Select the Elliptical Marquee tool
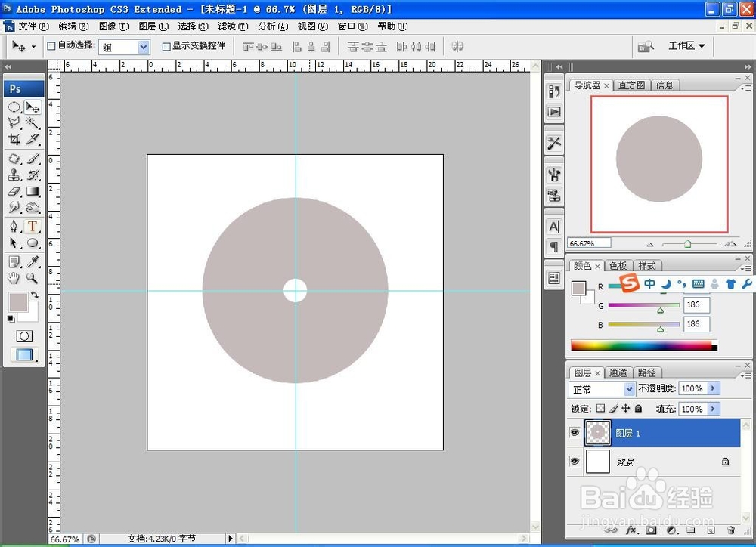Viewport: 756px width, 547px height. [14, 107]
